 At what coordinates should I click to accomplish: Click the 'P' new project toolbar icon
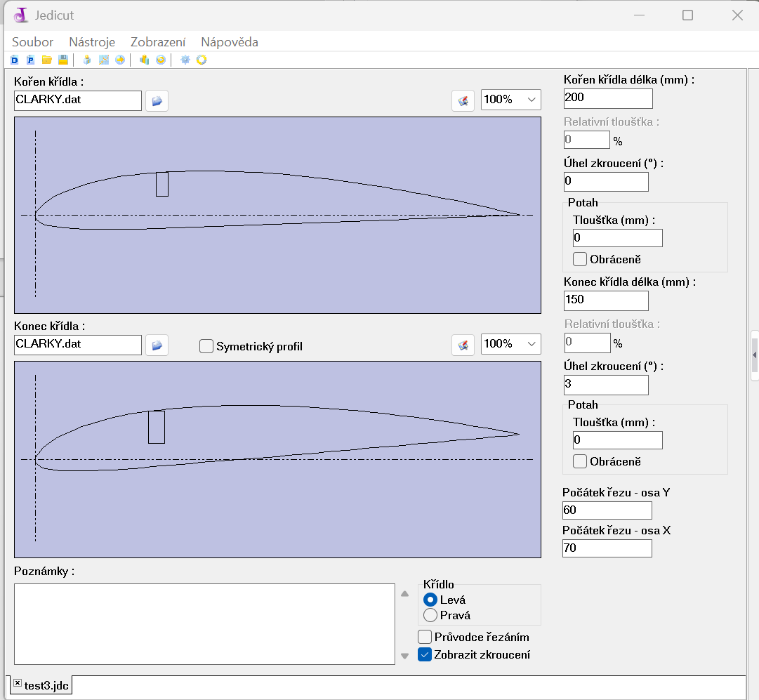[x=30, y=60]
